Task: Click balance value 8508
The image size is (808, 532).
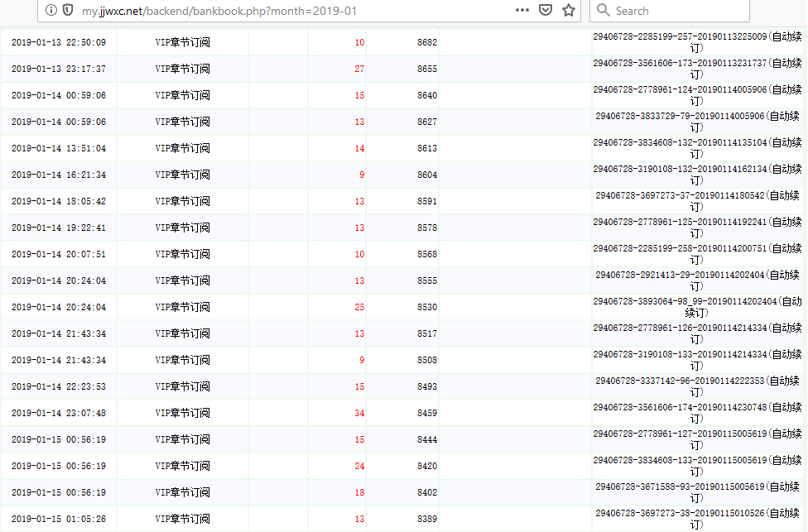Action: pos(427,360)
